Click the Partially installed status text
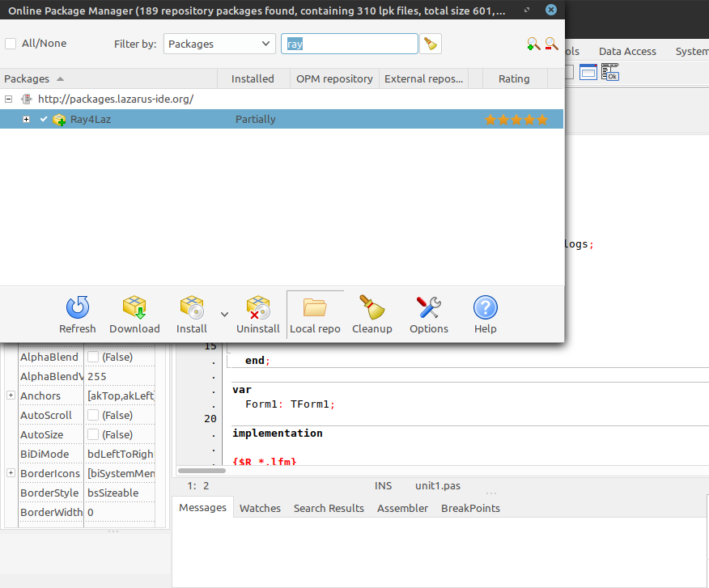709x588 pixels. click(x=256, y=120)
